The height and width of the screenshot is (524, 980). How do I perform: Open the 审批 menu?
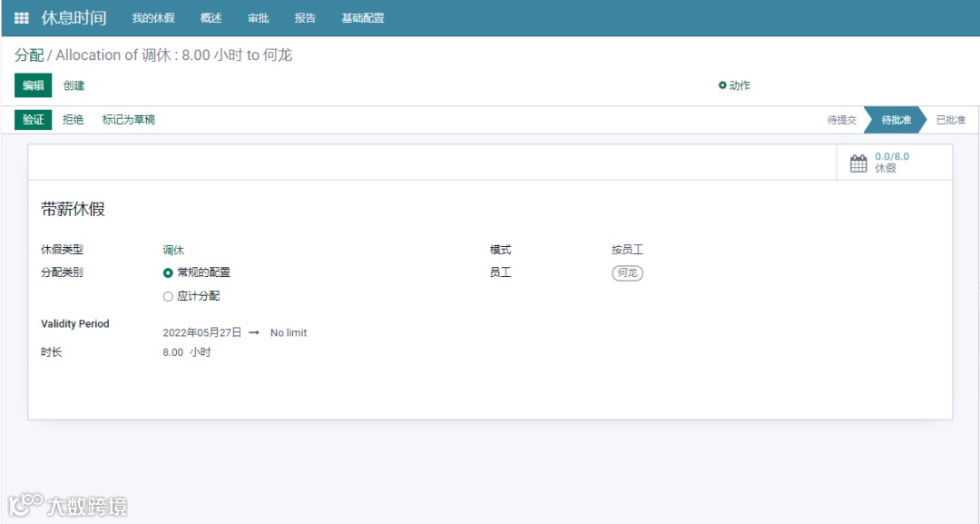tap(258, 18)
